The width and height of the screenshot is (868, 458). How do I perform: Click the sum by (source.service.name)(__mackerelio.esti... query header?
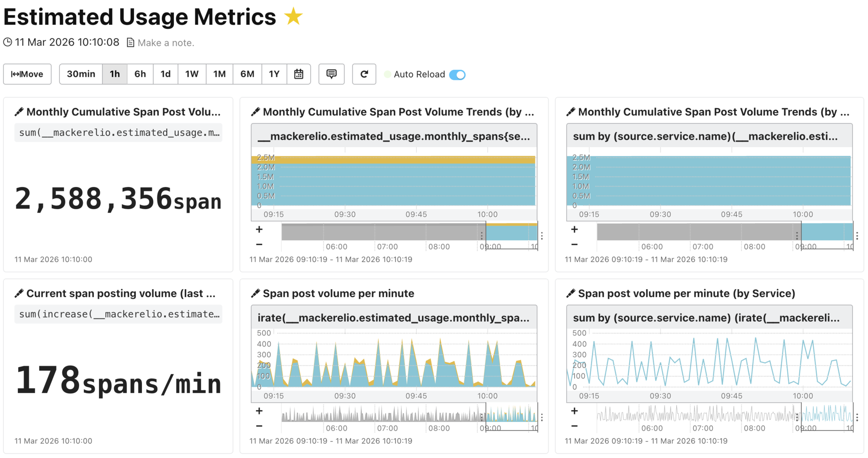coord(709,136)
